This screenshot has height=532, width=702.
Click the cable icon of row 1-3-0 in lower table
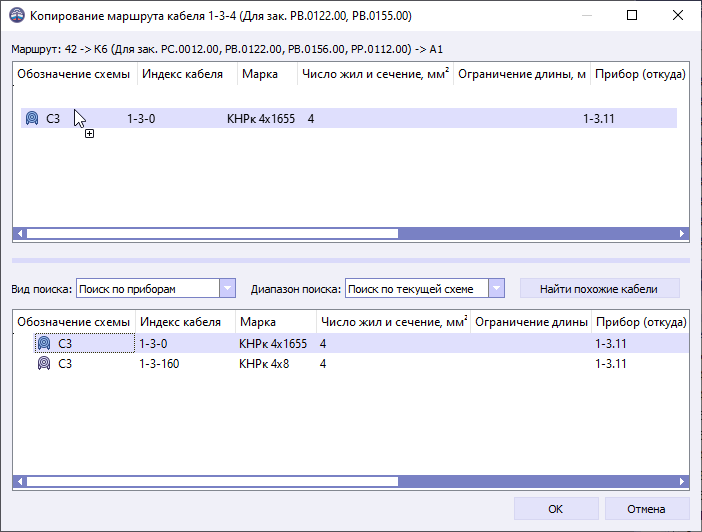[x=44, y=343]
